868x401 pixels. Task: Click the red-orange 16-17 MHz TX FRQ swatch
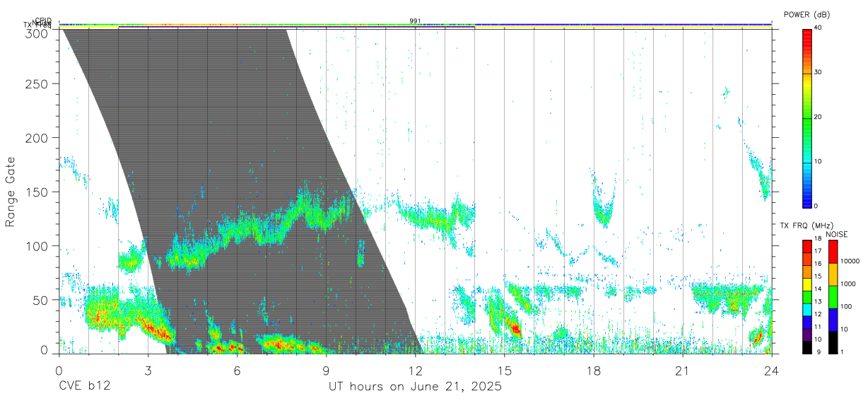click(x=807, y=260)
